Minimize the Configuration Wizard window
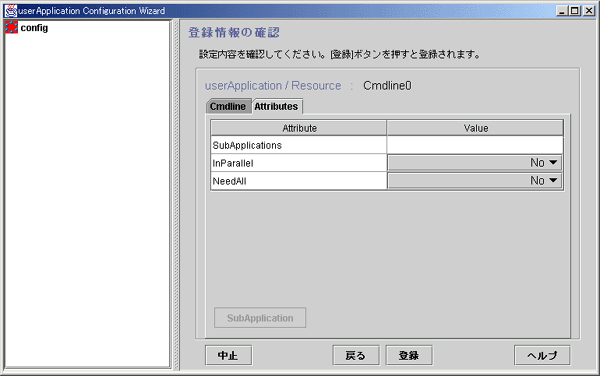Viewport: 600px width, 376px height. click(562, 11)
